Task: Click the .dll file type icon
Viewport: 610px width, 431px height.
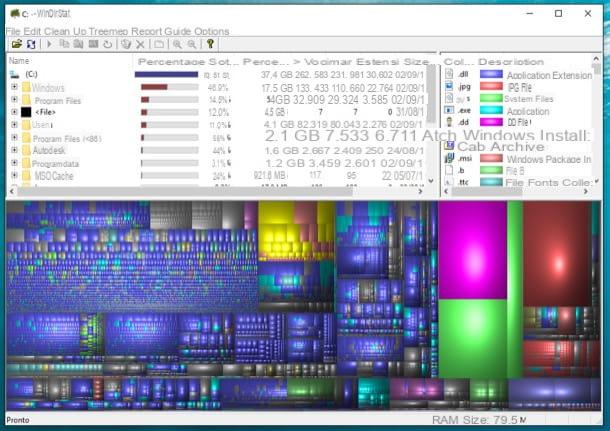Action: point(449,74)
